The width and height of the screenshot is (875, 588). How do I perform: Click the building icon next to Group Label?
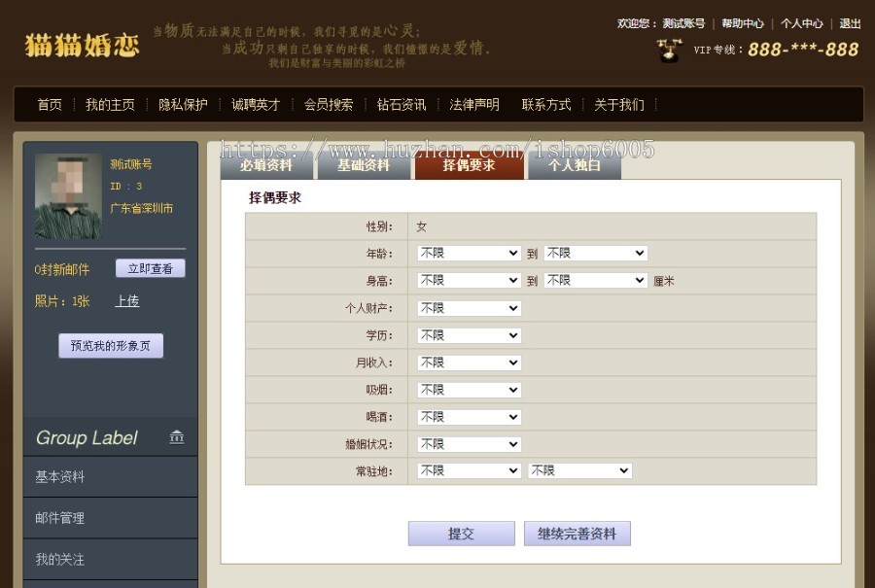pos(176,436)
